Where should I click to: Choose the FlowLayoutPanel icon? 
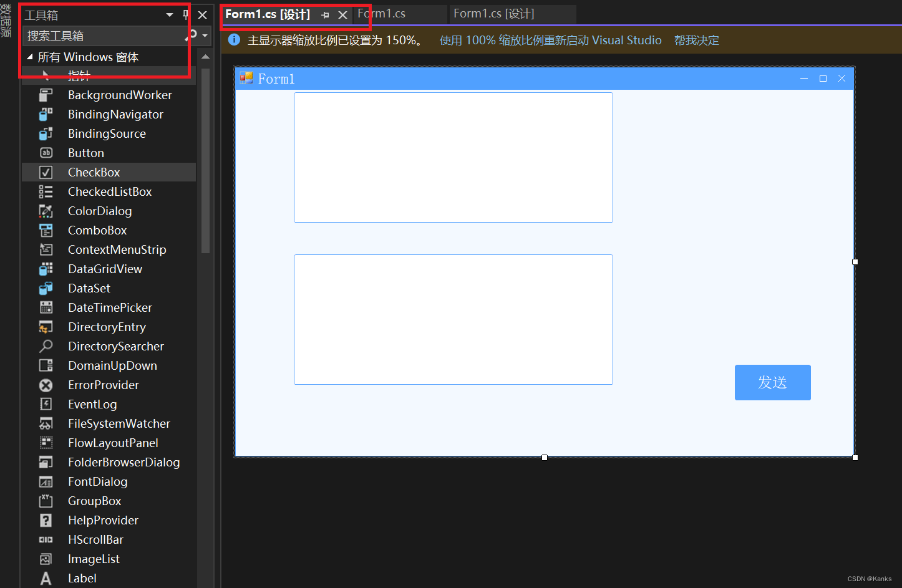[x=46, y=443]
